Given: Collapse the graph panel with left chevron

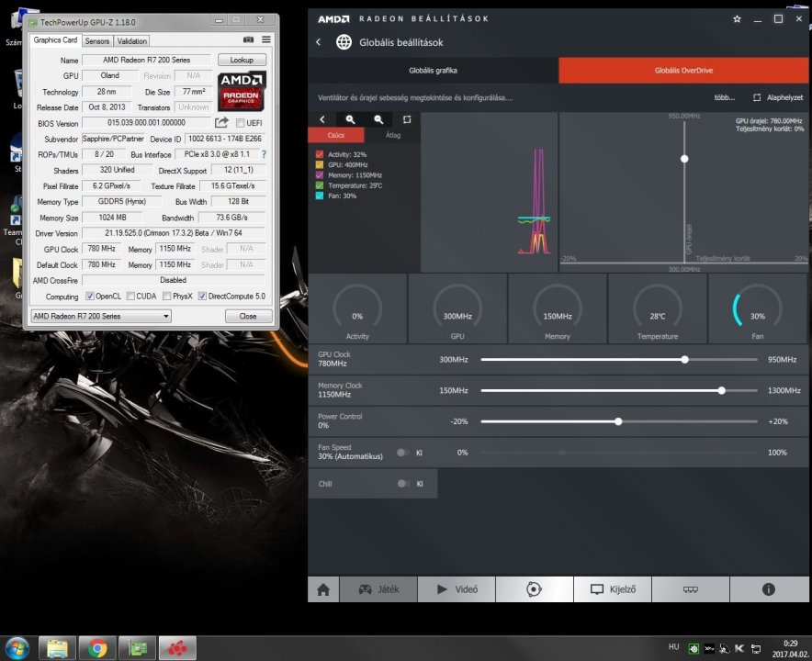Looking at the screenshot, I should pyautogui.click(x=322, y=119).
